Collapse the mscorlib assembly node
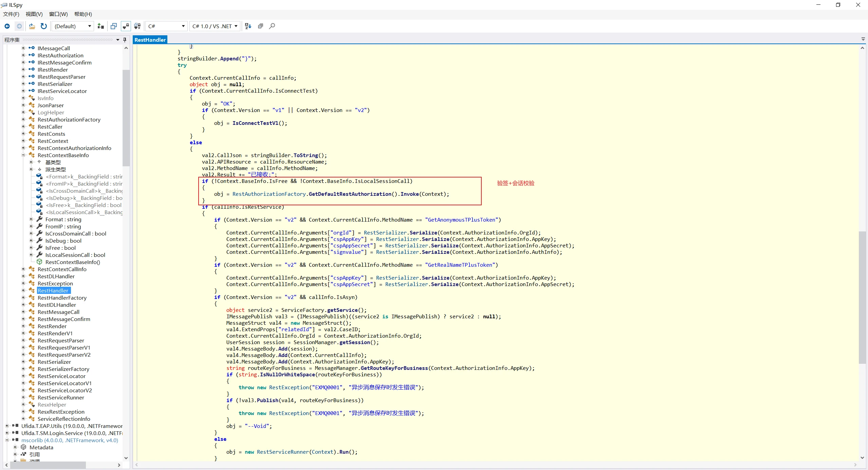868x470 pixels. click(7, 440)
